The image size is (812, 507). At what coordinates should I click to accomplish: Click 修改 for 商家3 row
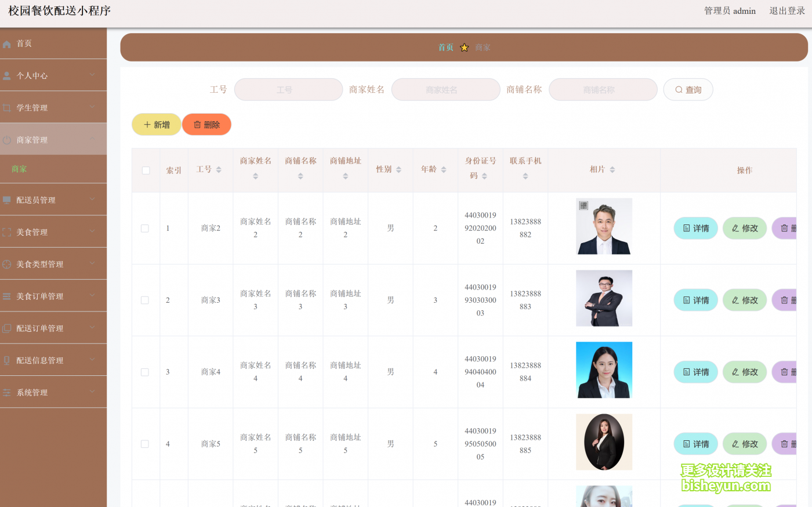745,300
